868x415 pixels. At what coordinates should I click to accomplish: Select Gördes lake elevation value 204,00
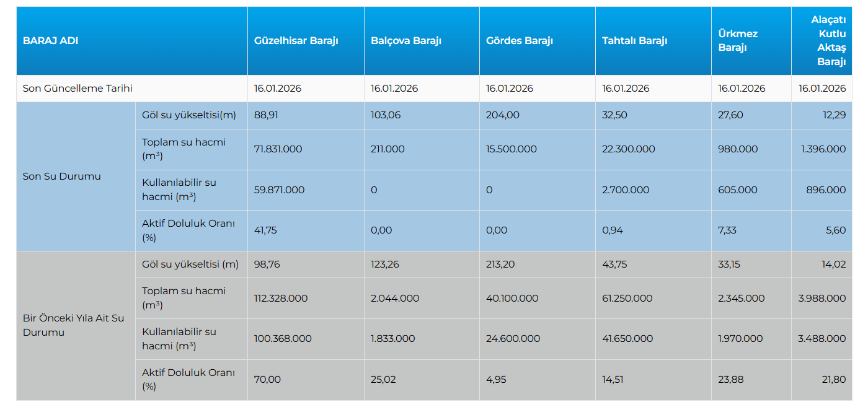point(503,115)
